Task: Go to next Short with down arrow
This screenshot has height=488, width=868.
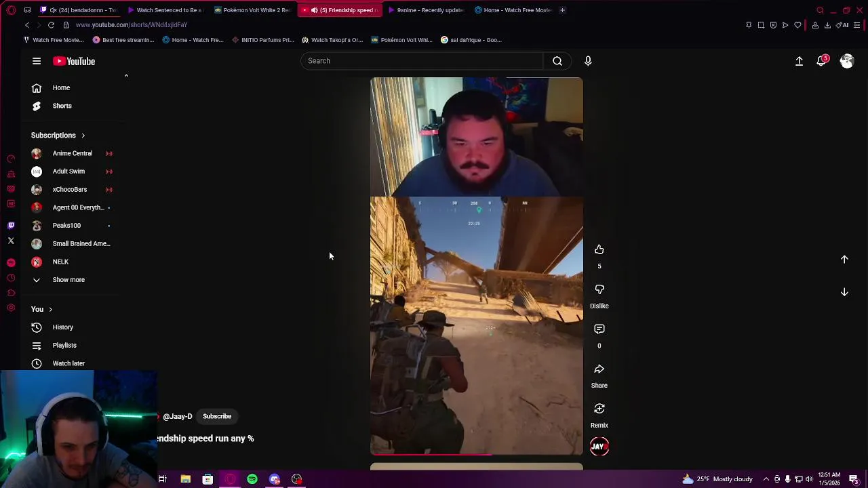Action: click(844, 292)
